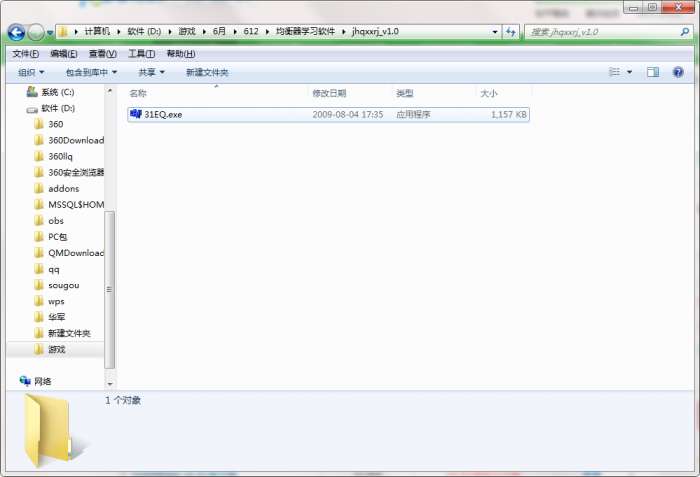This screenshot has height=477, width=700.
Task: Select 软件 (D:) in the address breadcrumb
Action: (144, 31)
